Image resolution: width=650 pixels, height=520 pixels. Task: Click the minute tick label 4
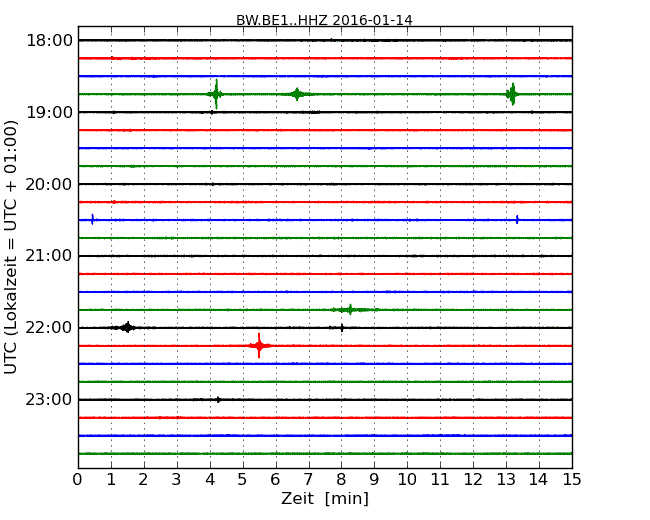(x=210, y=480)
